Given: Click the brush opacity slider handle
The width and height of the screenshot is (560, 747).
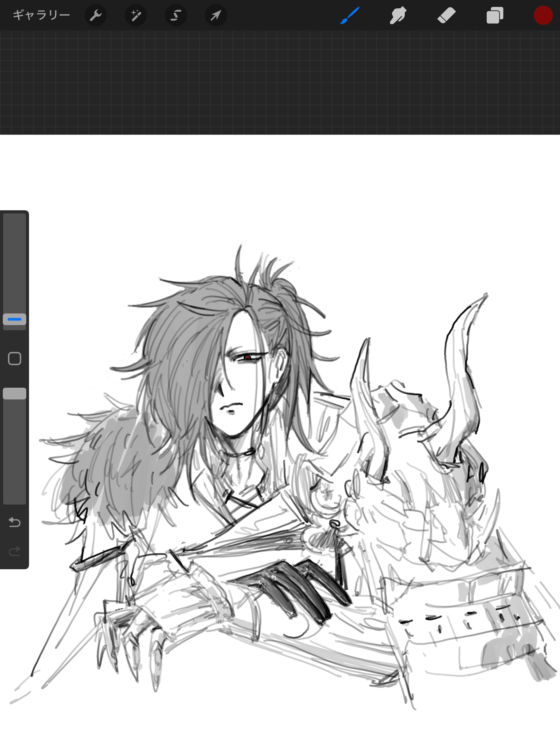Looking at the screenshot, I should click(x=15, y=394).
